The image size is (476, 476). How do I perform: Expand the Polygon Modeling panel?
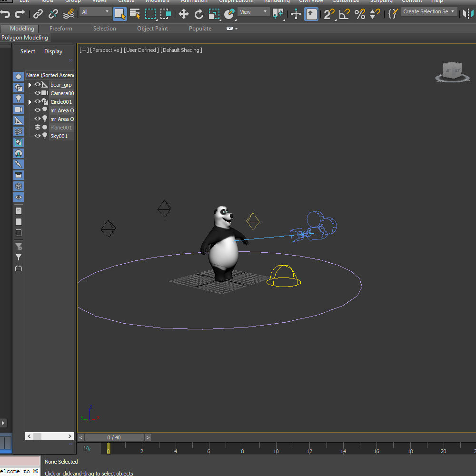(x=25, y=38)
